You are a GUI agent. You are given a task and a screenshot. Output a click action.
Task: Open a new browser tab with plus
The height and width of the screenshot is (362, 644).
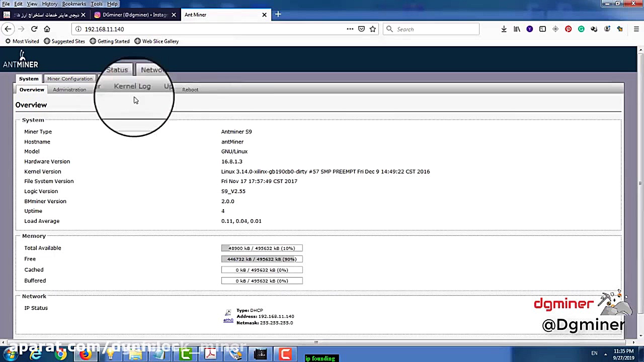tap(278, 15)
